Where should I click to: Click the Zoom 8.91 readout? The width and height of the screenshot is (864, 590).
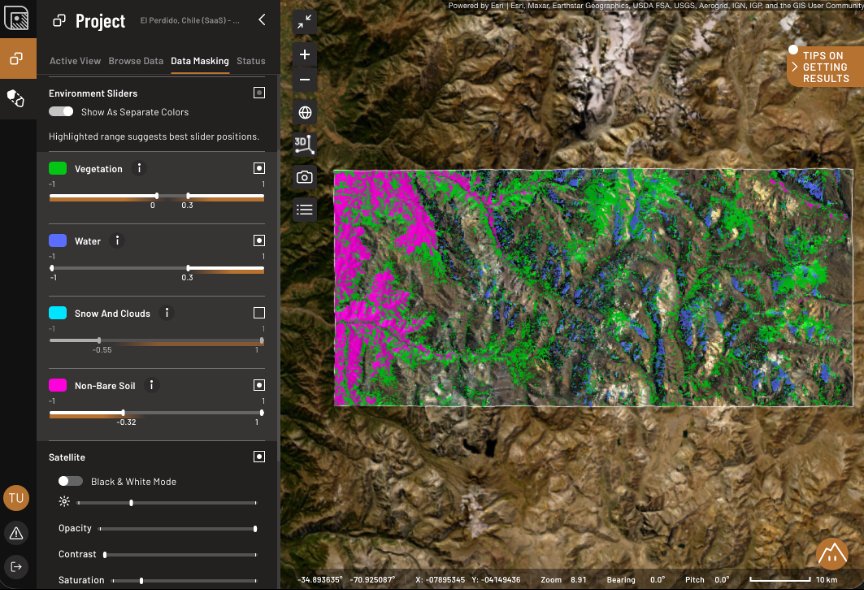(x=563, y=580)
